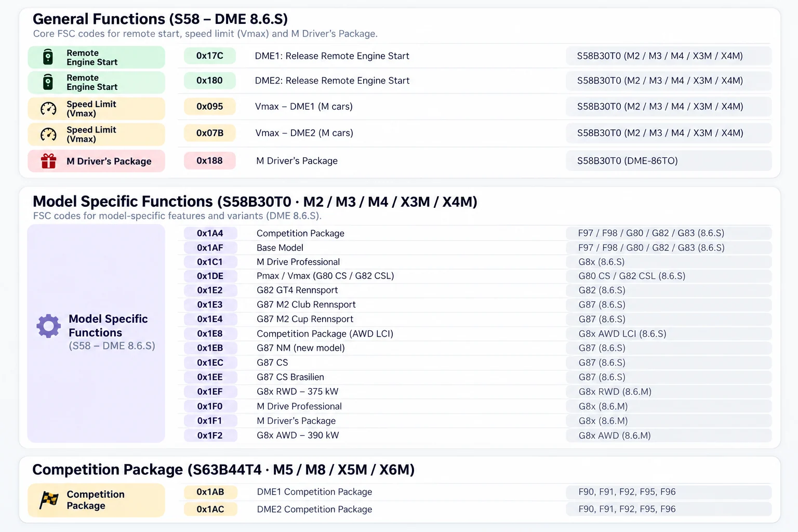
Task: Select the speedometer icon beside code 0x07B
Action: [x=48, y=135]
